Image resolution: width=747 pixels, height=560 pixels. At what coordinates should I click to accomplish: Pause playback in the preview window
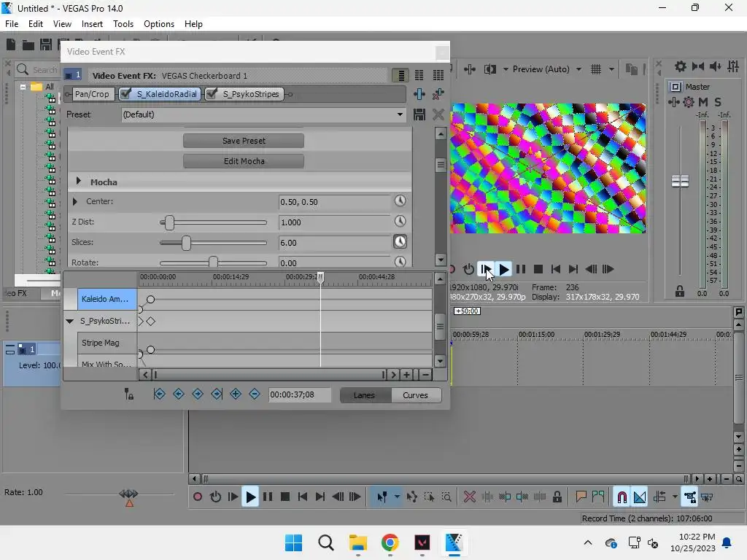pos(521,270)
